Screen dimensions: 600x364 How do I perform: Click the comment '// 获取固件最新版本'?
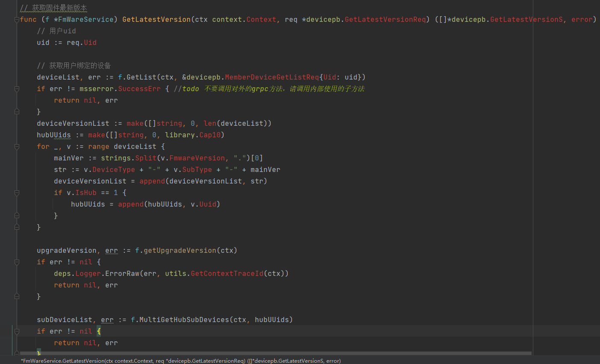tap(53, 8)
